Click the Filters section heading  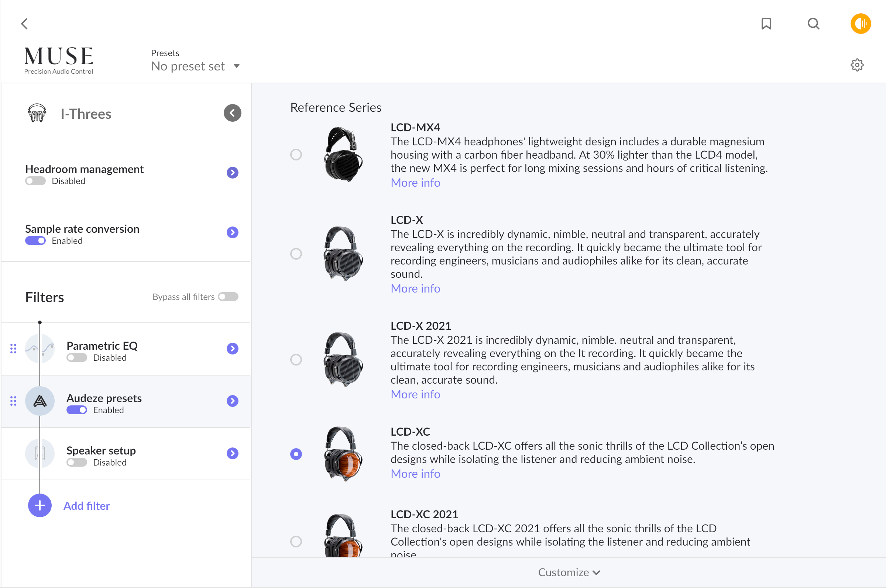point(45,297)
